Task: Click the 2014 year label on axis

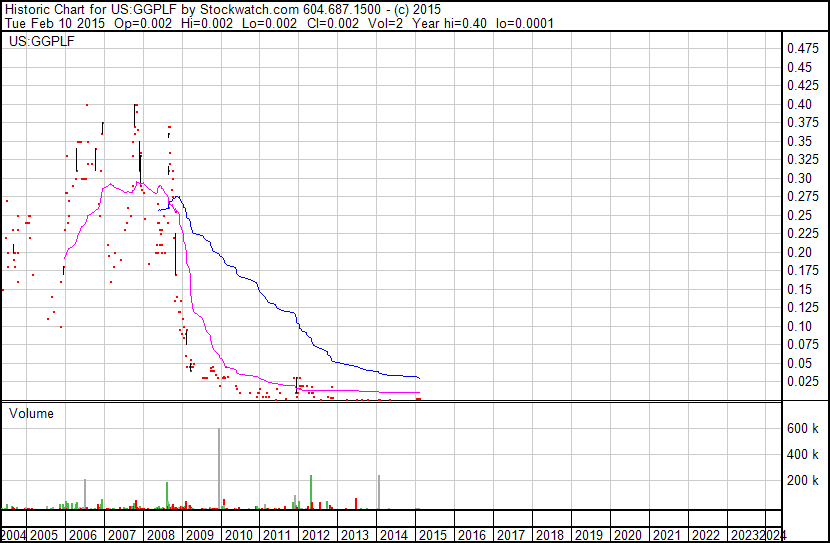Action: tap(394, 535)
